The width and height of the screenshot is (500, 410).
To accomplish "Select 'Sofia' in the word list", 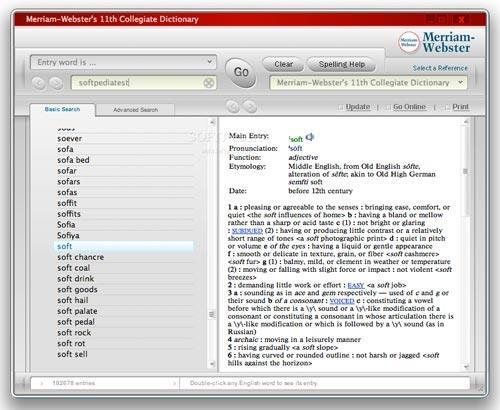I will tap(123, 225).
